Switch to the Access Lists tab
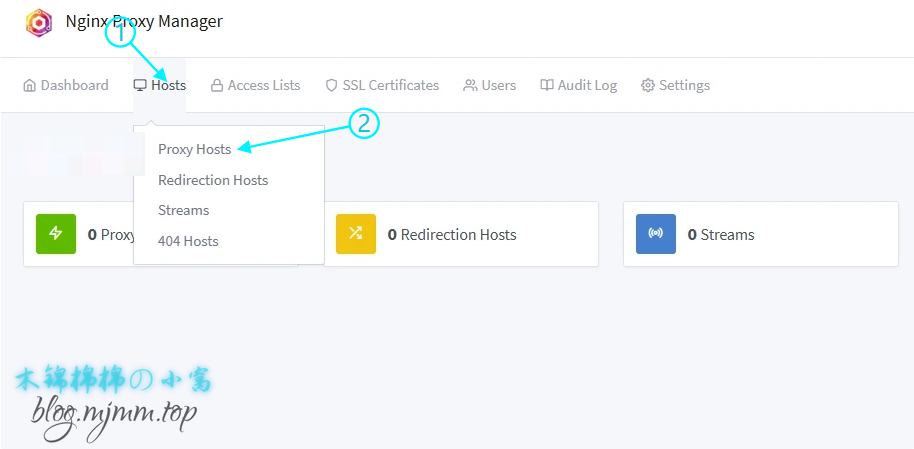Viewport: 914px width, 449px height. (x=264, y=86)
